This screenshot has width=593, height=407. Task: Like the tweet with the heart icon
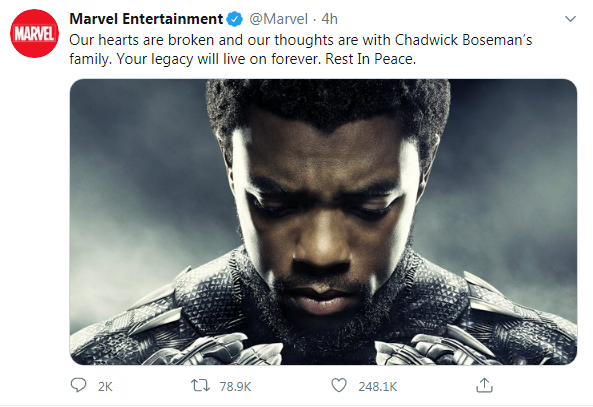pos(339,385)
